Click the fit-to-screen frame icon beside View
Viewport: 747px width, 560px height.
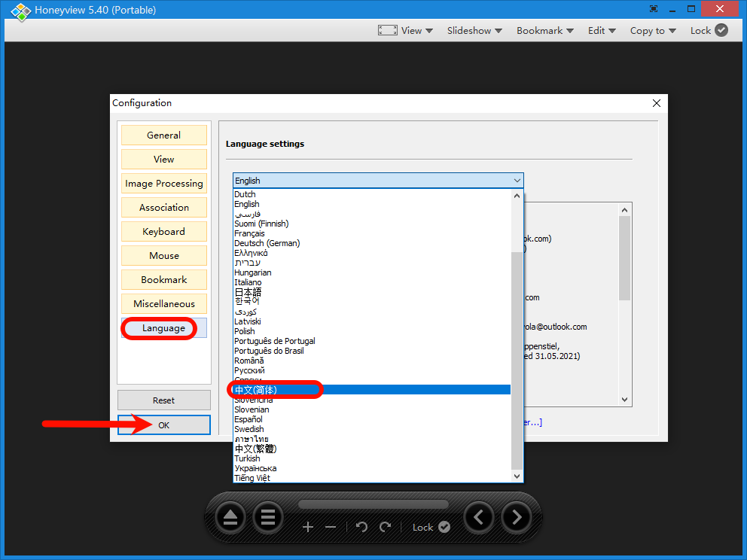point(387,30)
